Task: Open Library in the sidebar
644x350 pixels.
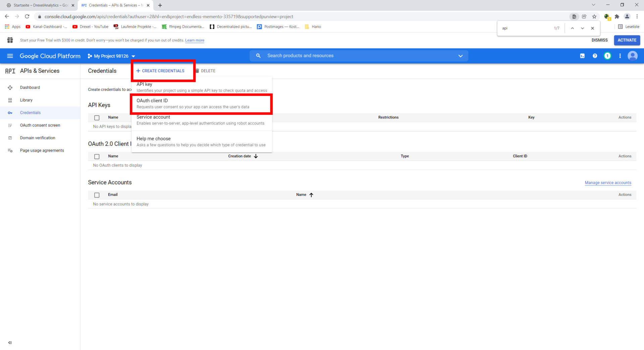Action: point(26,100)
